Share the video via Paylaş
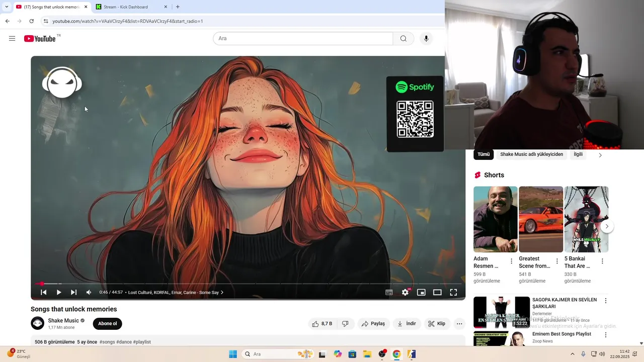The height and width of the screenshot is (362, 644). 374,324
